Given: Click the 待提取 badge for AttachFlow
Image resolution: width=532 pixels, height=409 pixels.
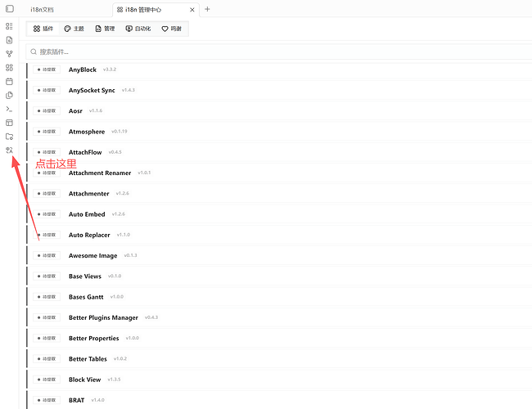Looking at the screenshot, I should (x=47, y=152).
